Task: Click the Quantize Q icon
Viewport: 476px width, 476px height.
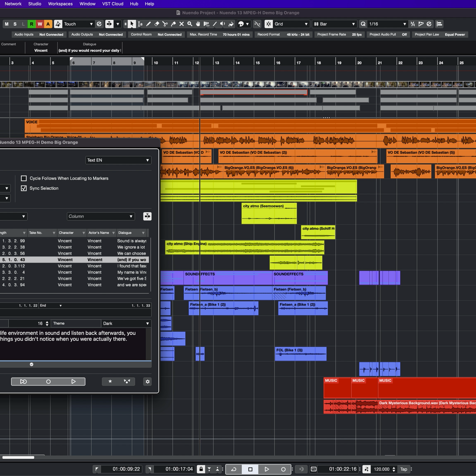Action: point(363,24)
